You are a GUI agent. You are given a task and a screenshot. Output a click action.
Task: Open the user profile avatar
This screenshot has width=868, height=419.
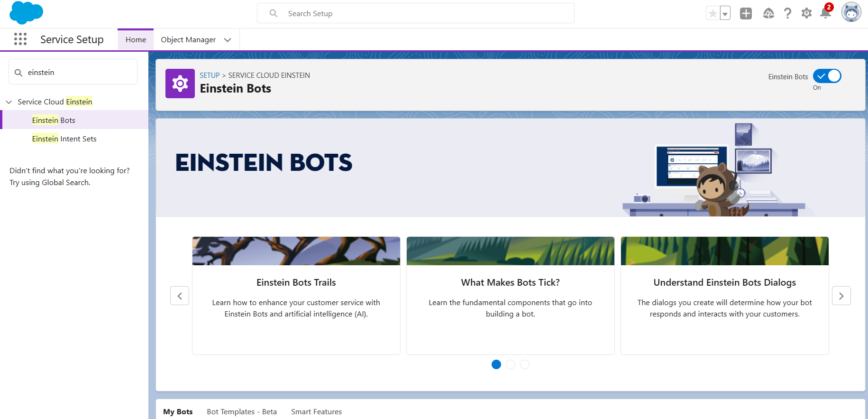point(851,13)
